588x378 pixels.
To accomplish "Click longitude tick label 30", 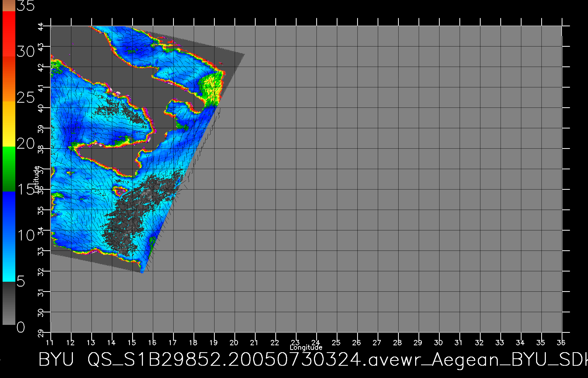I will 438,342.
